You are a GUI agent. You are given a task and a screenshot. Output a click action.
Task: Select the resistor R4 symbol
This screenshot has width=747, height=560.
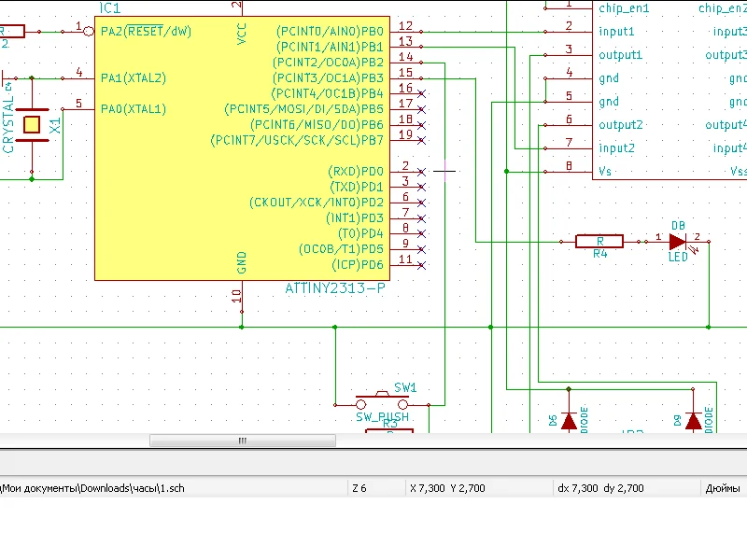[x=599, y=242]
